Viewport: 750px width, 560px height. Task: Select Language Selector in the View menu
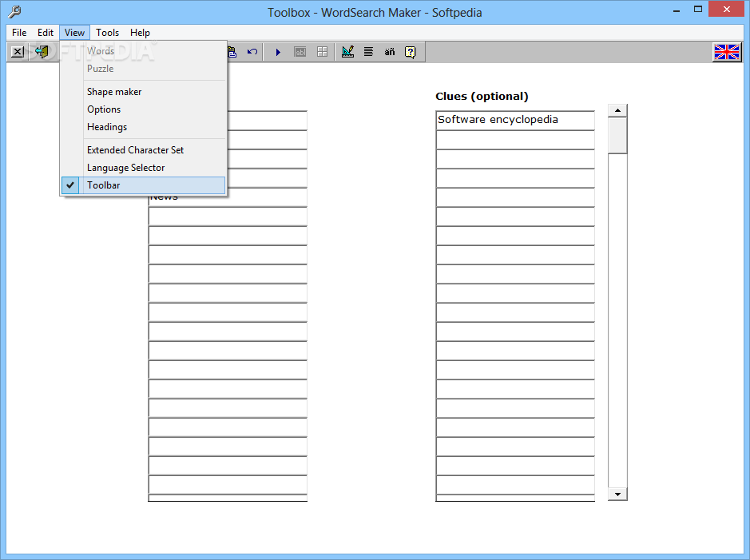point(125,167)
